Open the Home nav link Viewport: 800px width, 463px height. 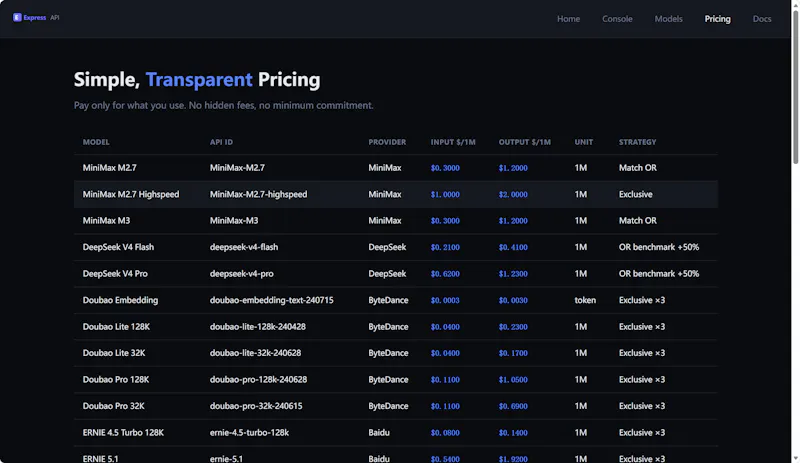(568, 19)
